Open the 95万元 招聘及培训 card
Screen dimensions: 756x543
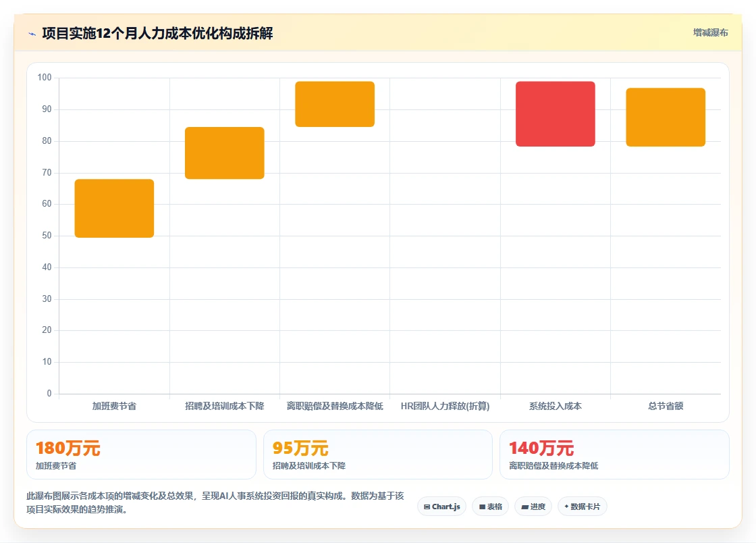[378, 455]
